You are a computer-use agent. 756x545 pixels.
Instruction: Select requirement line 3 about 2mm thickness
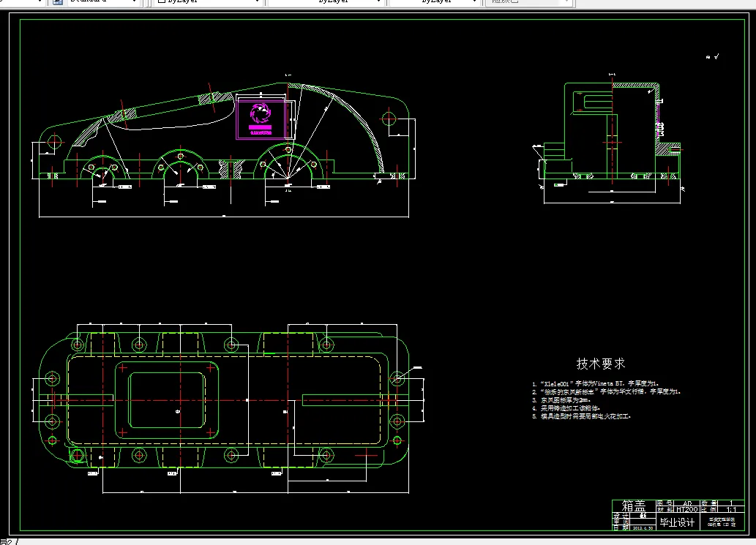pyautogui.click(x=561, y=400)
